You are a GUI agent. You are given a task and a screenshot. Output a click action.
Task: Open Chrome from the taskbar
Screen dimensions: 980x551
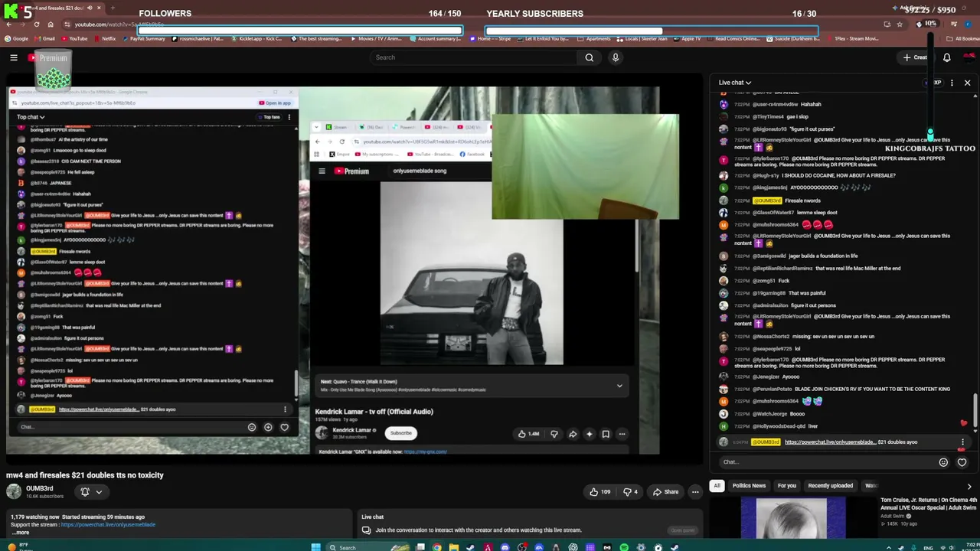click(x=436, y=547)
